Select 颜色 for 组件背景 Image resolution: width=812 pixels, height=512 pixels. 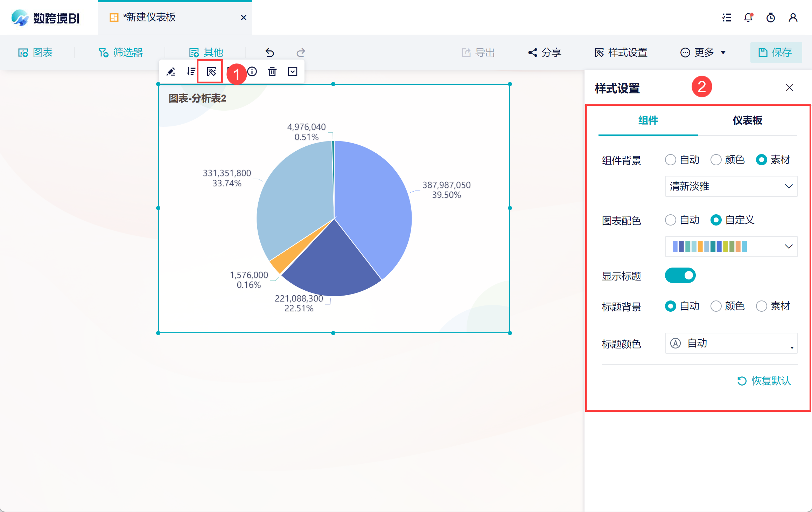point(728,160)
